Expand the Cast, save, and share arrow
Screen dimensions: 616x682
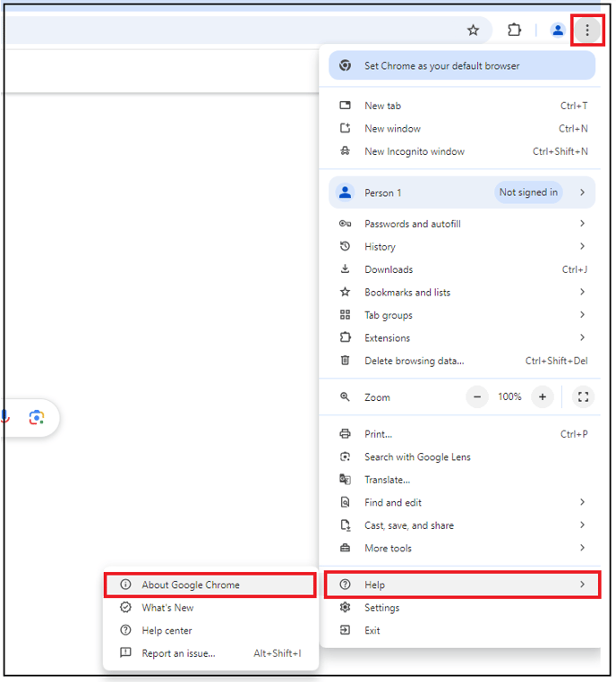click(x=582, y=525)
